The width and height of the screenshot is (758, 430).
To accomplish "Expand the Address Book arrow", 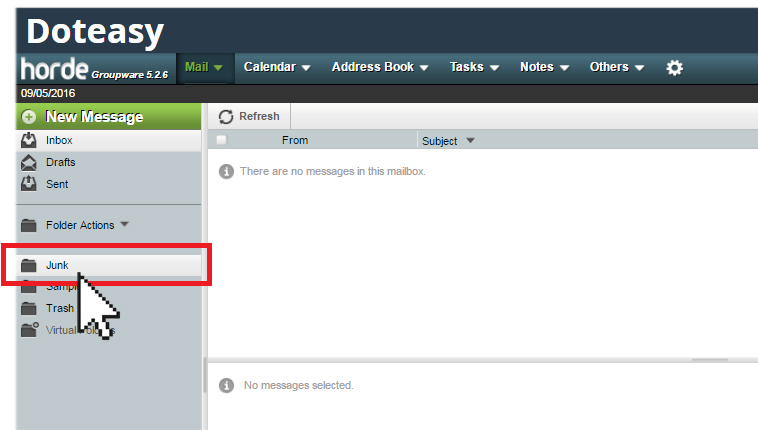I will pos(424,68).
